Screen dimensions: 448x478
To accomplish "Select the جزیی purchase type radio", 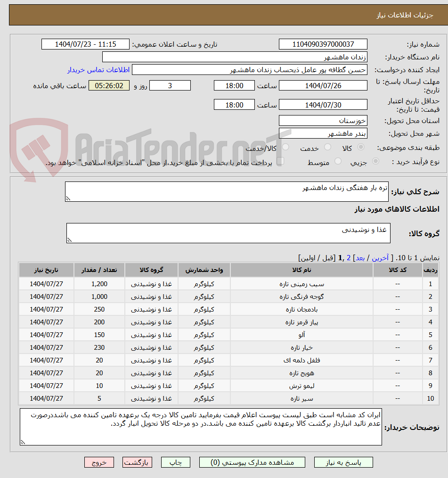I will [376, 161].
